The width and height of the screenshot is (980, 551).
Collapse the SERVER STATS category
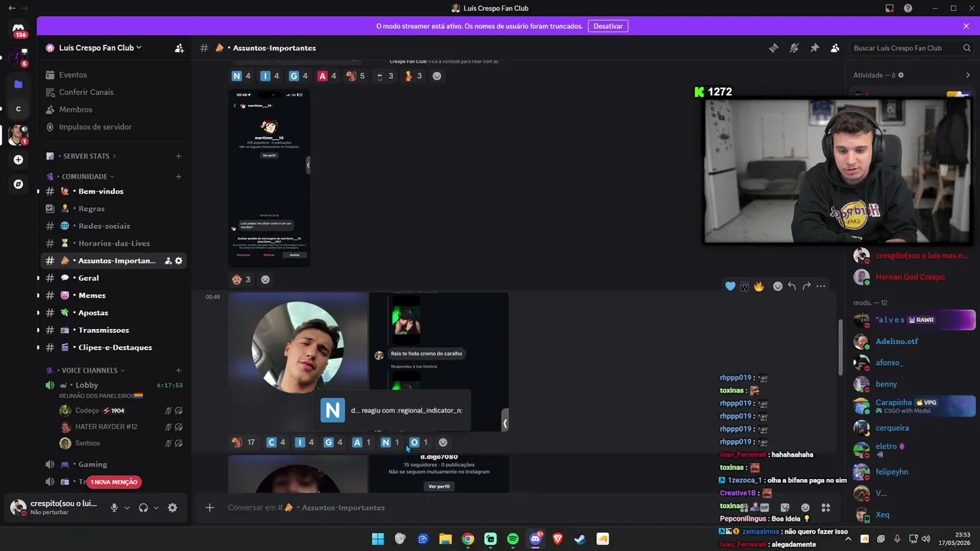click(87, 156)
